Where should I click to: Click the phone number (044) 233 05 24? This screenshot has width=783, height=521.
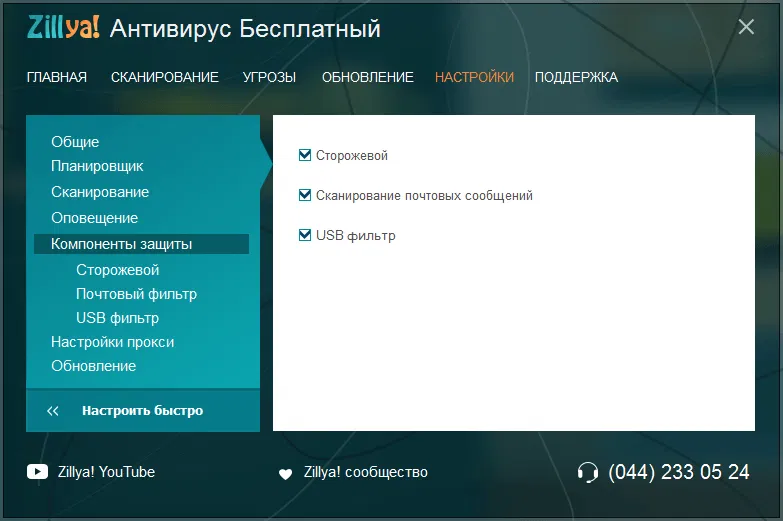pos(679,472)
